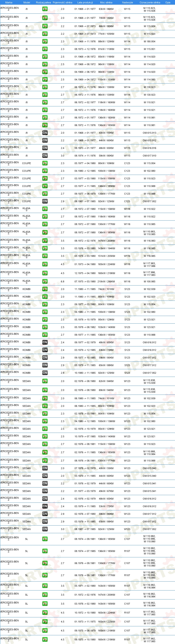Click the Opis column header
Screen dimensions: 175x644
tap(168, 2)
